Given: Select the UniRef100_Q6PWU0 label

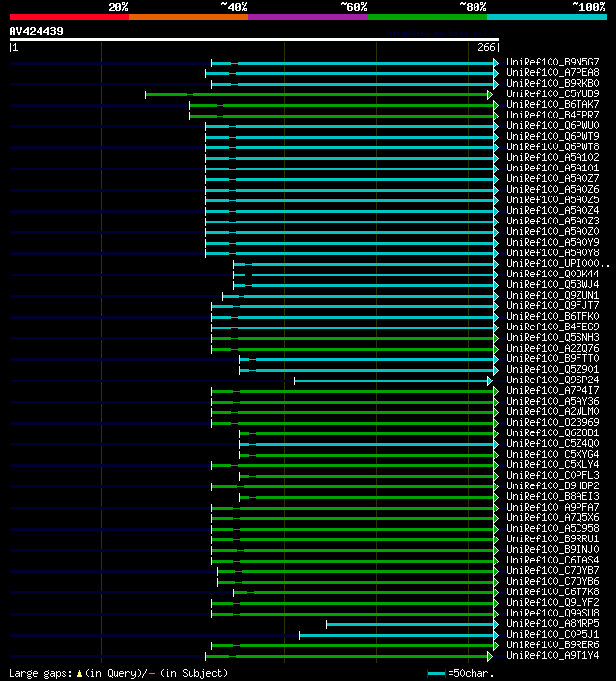Looking at the screenshot, I should 552,125.
